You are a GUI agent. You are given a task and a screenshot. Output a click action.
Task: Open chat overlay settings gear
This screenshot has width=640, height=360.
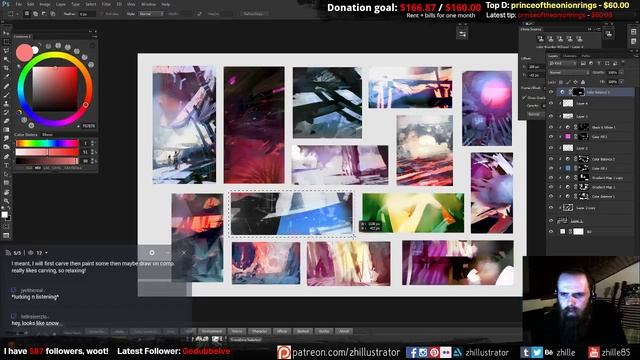click(152, 253)
